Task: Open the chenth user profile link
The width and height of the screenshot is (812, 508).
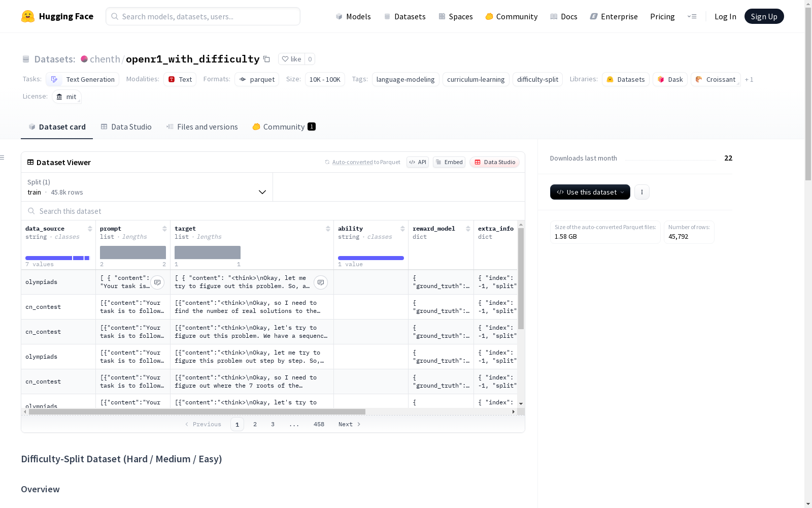Action: tap(105, 59)
